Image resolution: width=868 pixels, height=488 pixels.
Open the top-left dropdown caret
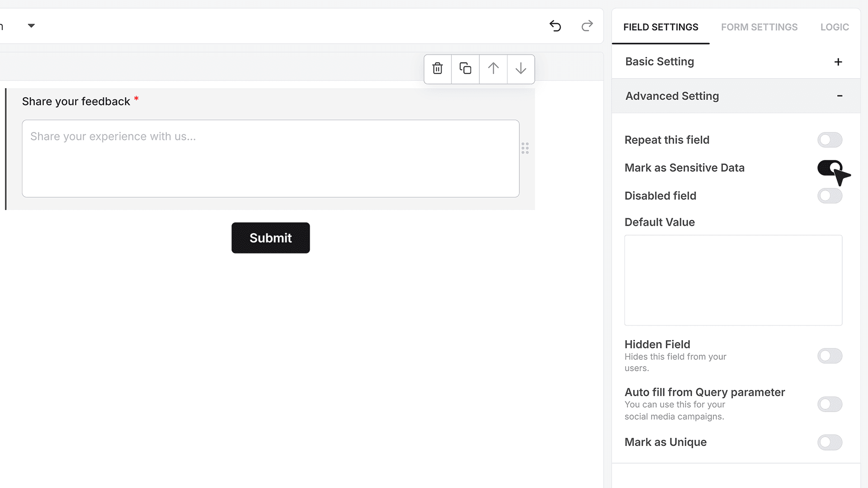pos(31,26)
